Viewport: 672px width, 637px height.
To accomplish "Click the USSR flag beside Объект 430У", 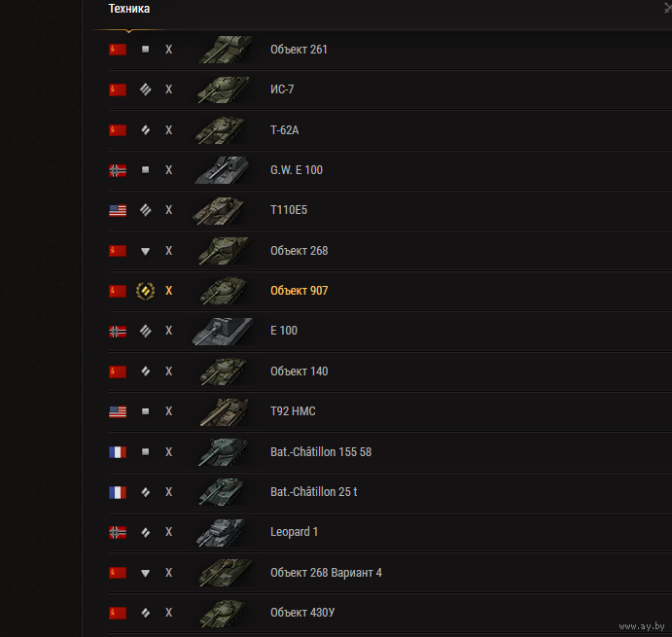I will tap(118, 614).
